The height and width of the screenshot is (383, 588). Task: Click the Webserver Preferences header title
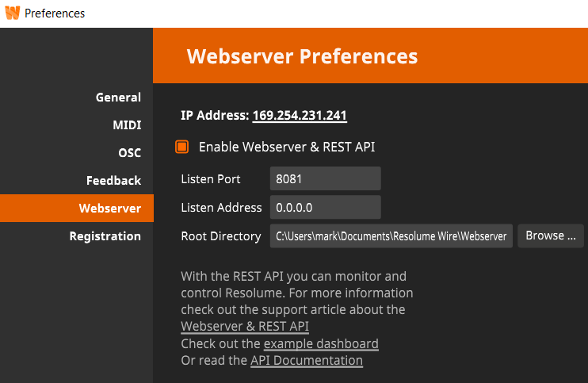[x=302, y=56]
